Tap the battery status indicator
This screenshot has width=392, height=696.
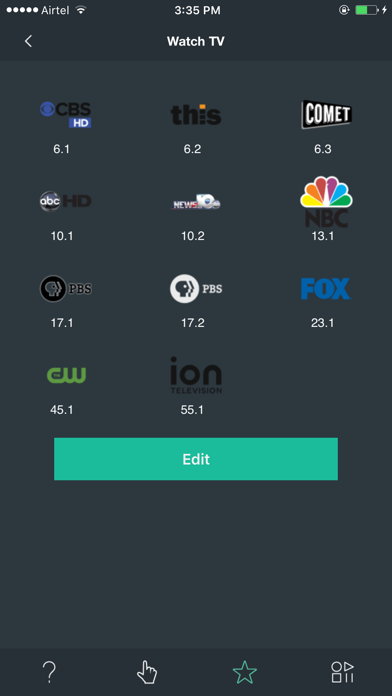366,10
